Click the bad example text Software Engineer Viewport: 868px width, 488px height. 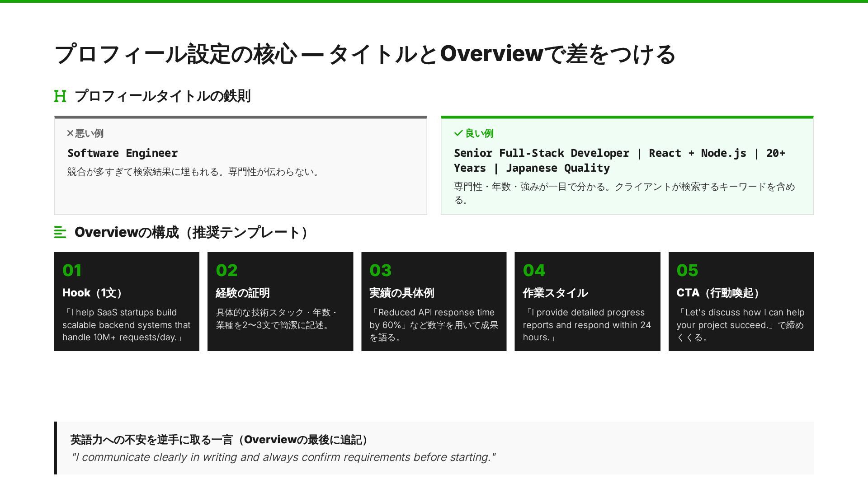click(x=123, y=153)
